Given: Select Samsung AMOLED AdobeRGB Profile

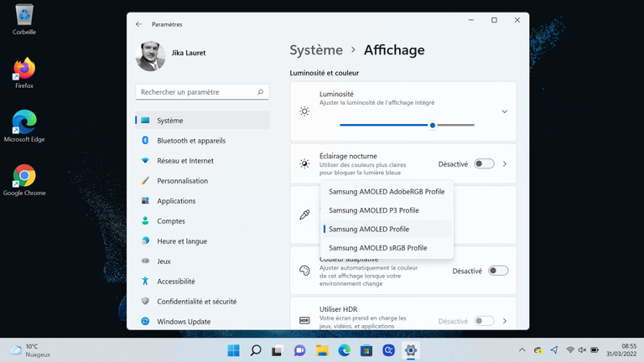Looking at the screenshot, I should pos(387,192).
